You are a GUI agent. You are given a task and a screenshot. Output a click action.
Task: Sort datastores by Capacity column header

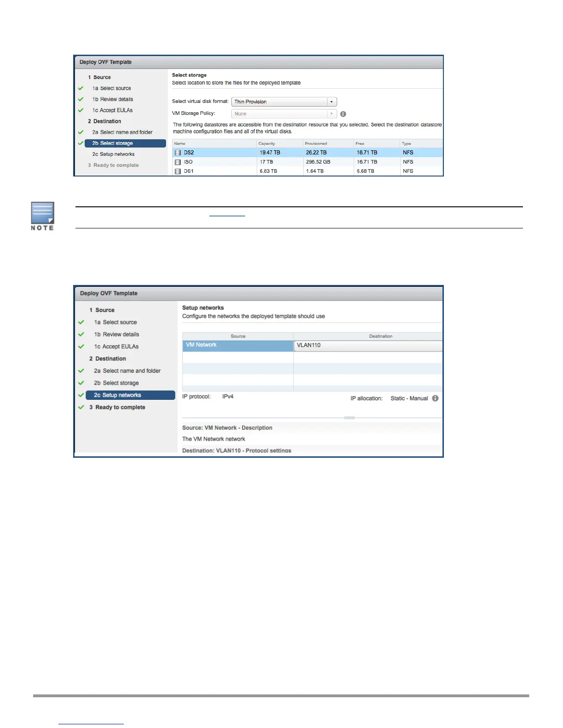click(x=280, y=143)
